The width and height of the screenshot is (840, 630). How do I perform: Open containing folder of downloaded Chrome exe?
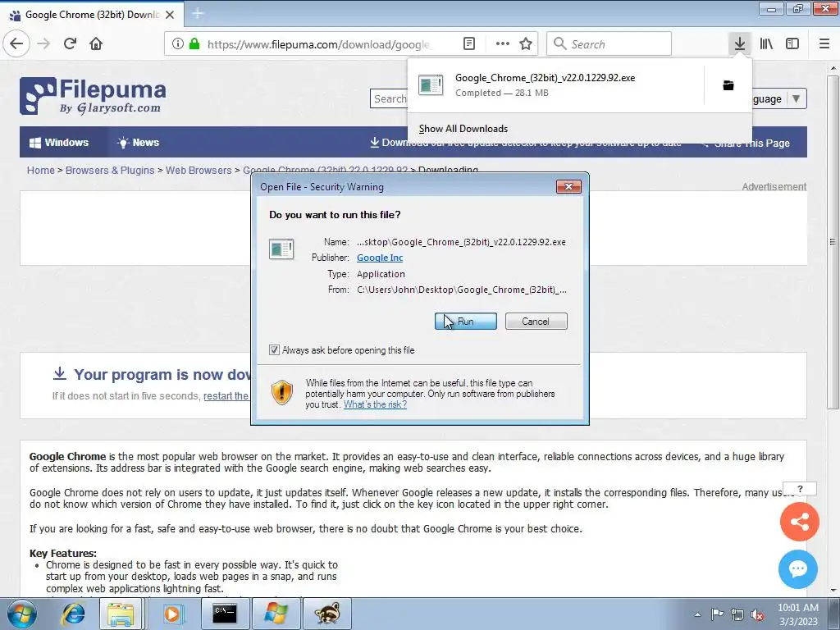[x=728, y=85]
